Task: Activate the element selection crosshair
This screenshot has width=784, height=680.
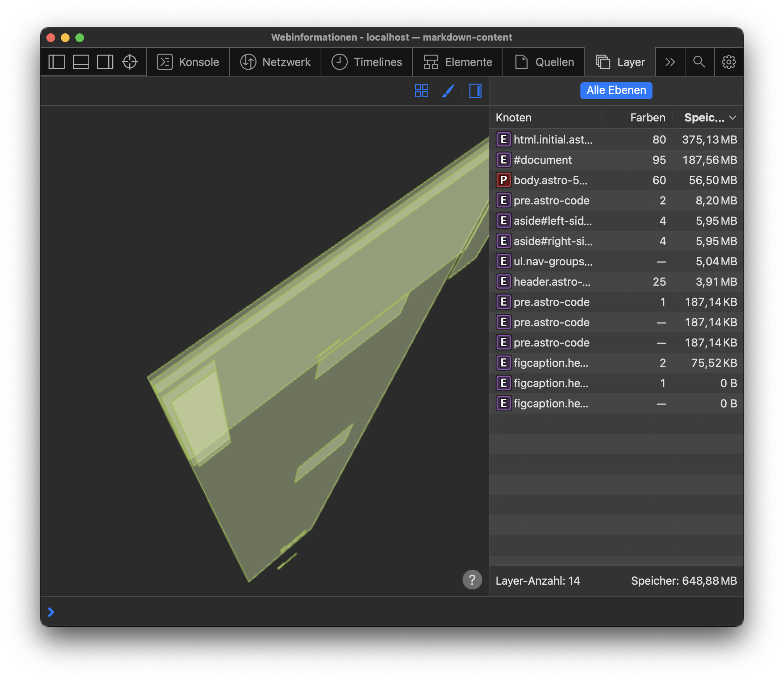Action: click(x=130, y=62)
